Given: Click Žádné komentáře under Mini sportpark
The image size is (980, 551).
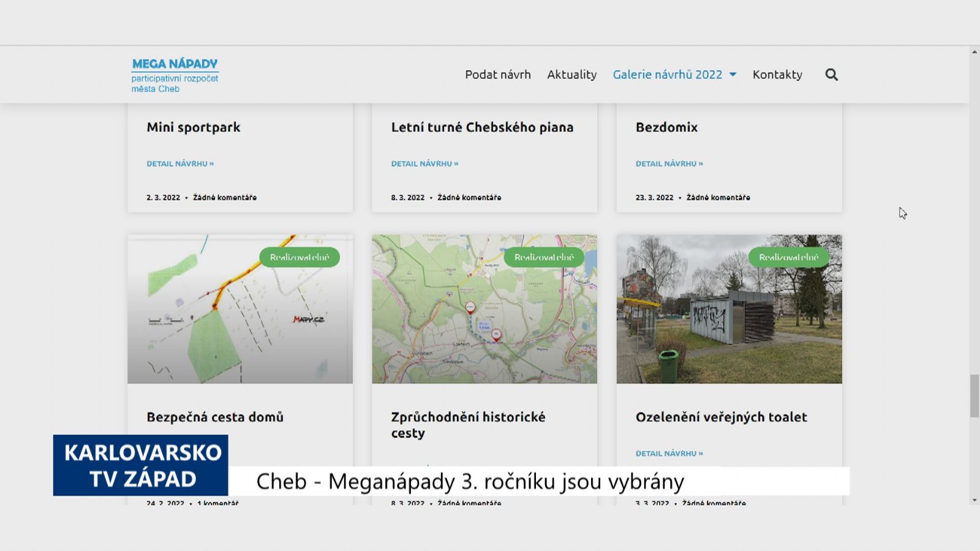Looking at the screenshot, I should (225, 198).
